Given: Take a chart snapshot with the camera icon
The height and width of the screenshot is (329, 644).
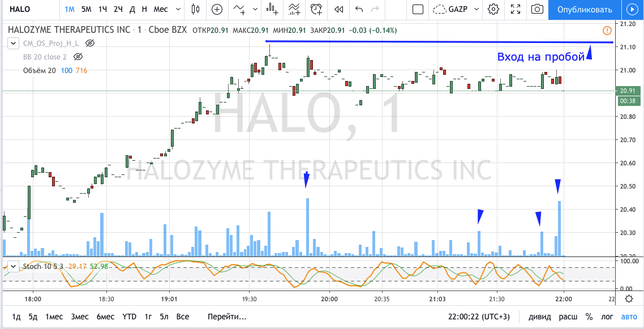Looking at the screenshot, I should point(537,9).
